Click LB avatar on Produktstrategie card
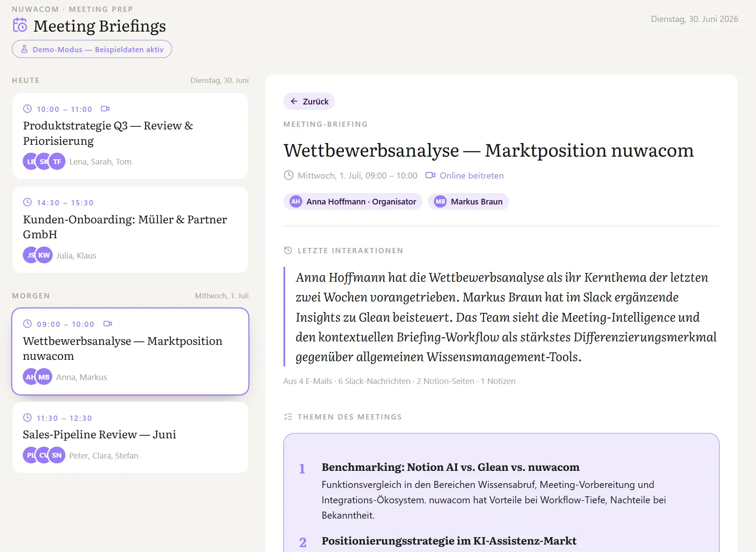Screen dimensions: 756x552 click(29, 161)
